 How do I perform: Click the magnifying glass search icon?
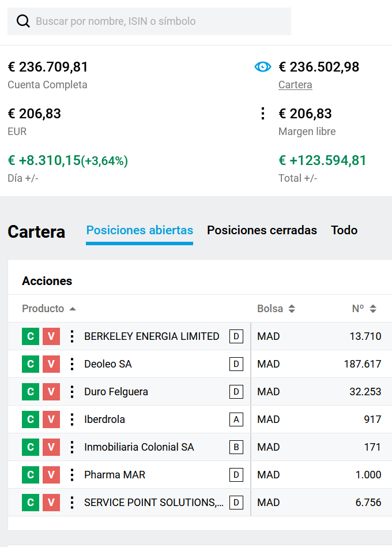pos(23,21)
